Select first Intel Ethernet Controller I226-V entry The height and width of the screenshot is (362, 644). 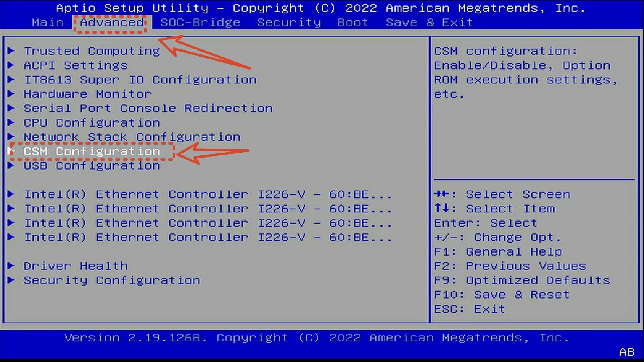point(208,194)
